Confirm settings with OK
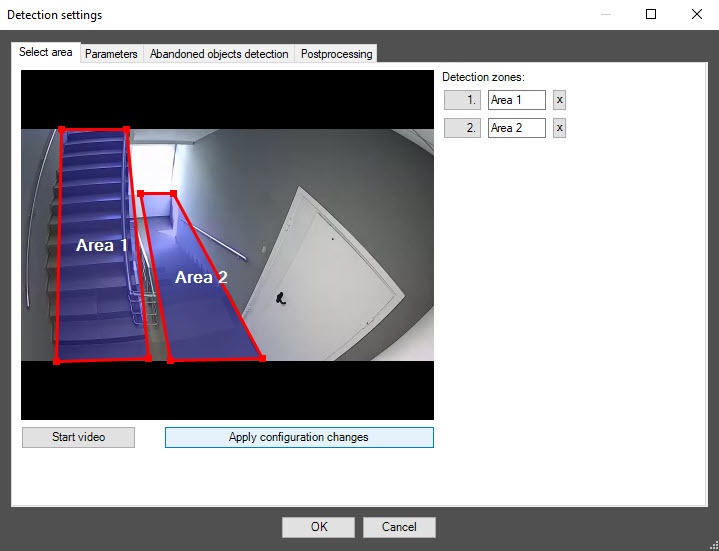This screenshot has height=551, width=719. click(x=318, y=527)
